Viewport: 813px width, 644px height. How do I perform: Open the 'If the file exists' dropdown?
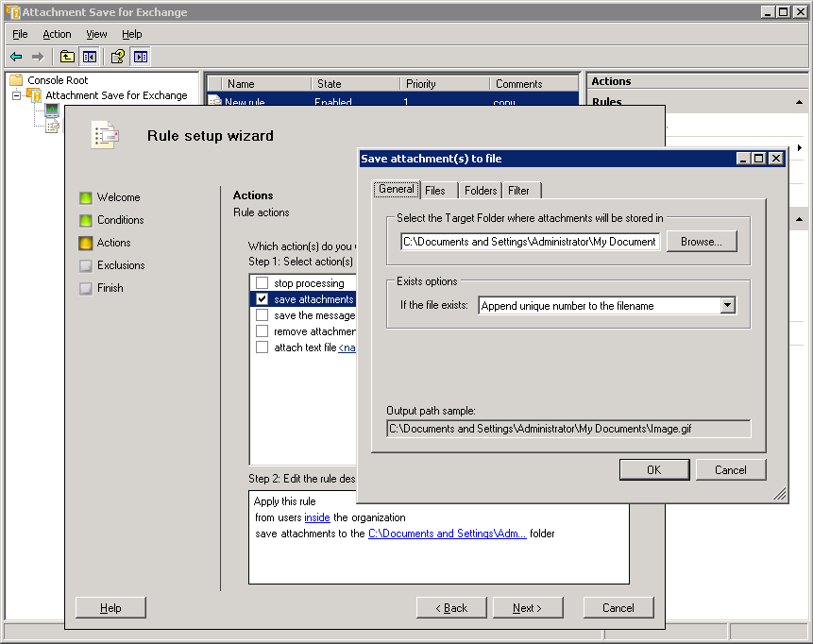[x=727, y=306]
